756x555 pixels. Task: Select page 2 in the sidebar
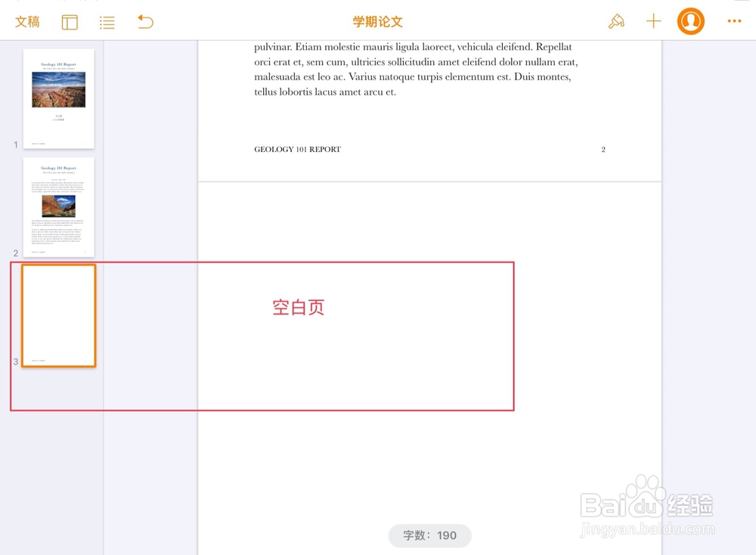pos(59,207)
